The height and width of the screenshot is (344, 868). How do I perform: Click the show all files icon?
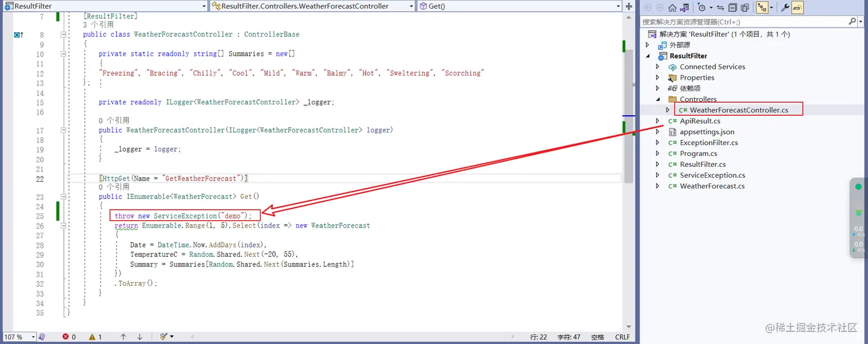745,7
